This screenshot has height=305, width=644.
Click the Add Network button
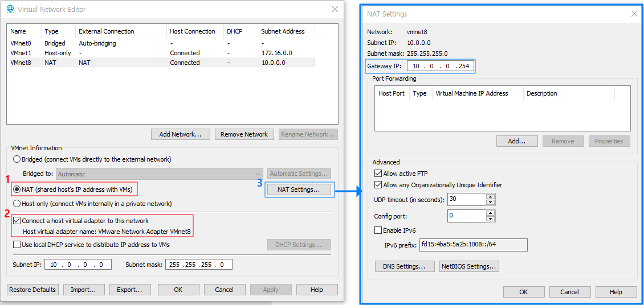[x=180, y=134]
